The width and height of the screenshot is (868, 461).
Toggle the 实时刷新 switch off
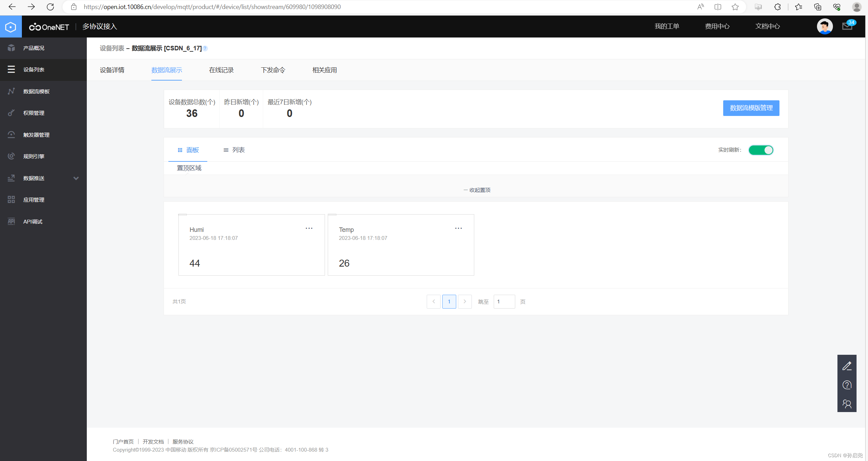pos(760,150)
